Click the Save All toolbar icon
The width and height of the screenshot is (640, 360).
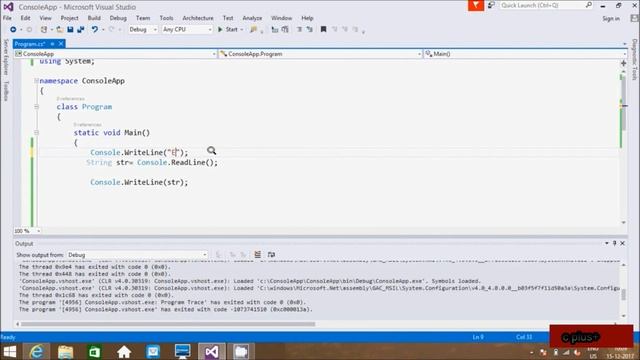81,29
